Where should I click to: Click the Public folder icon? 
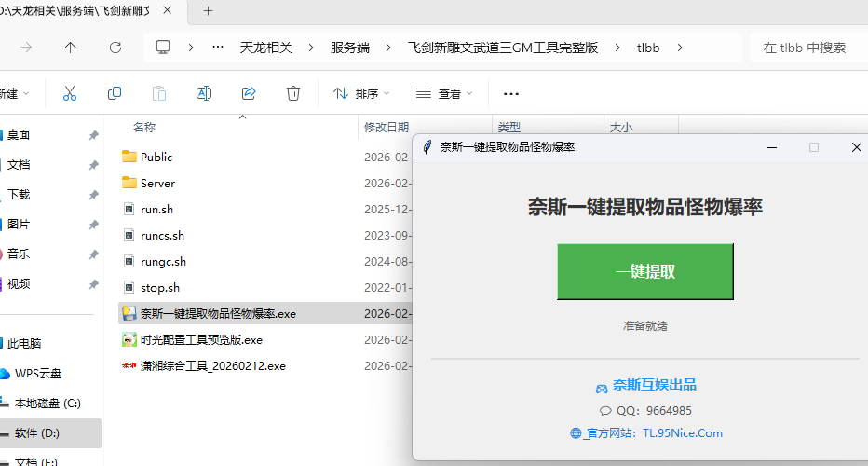tap(129, 157)
